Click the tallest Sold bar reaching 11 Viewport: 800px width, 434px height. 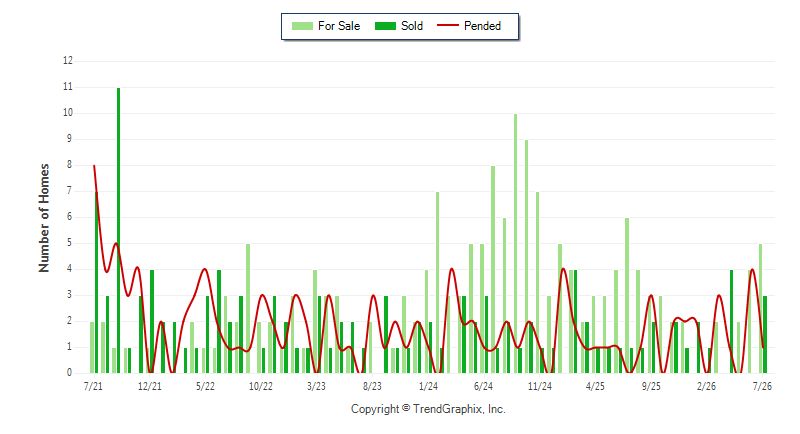coord(118,231)
